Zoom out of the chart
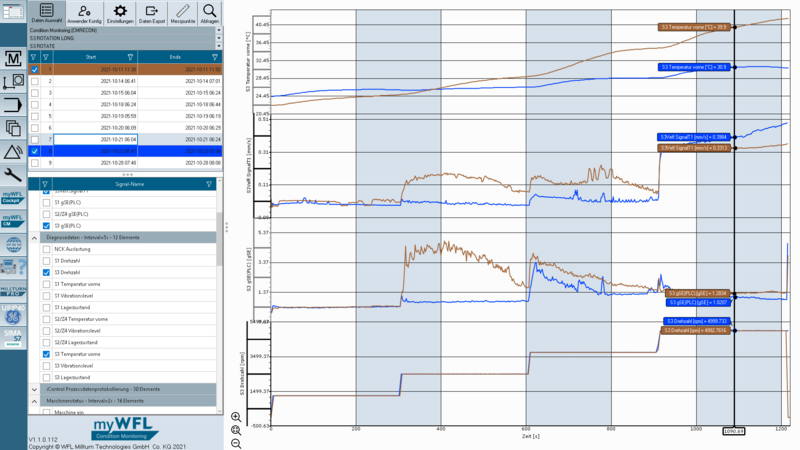This screenshot has height=450, width=800. [236, 443]
